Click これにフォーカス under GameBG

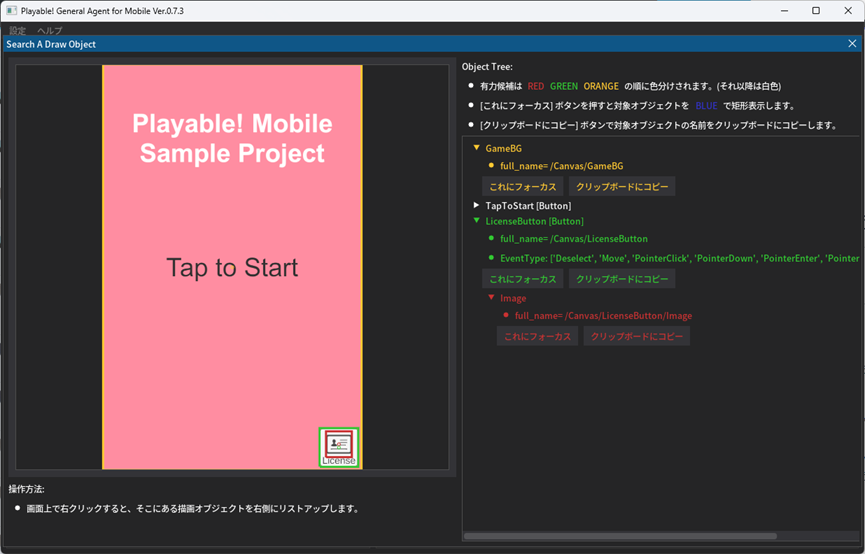pyautogui.click(x=523, y=187)
